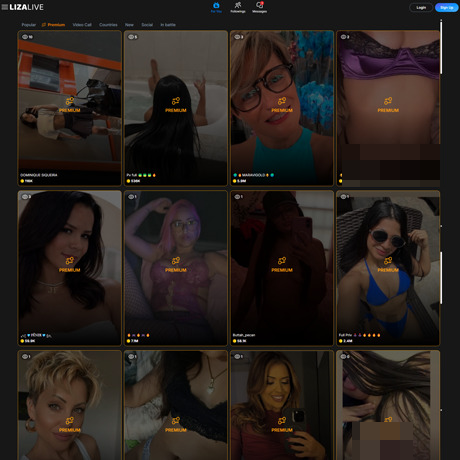Viewport: 460px width, 460px height.
Task: Select the Premium tab
Action: point(53,25)
